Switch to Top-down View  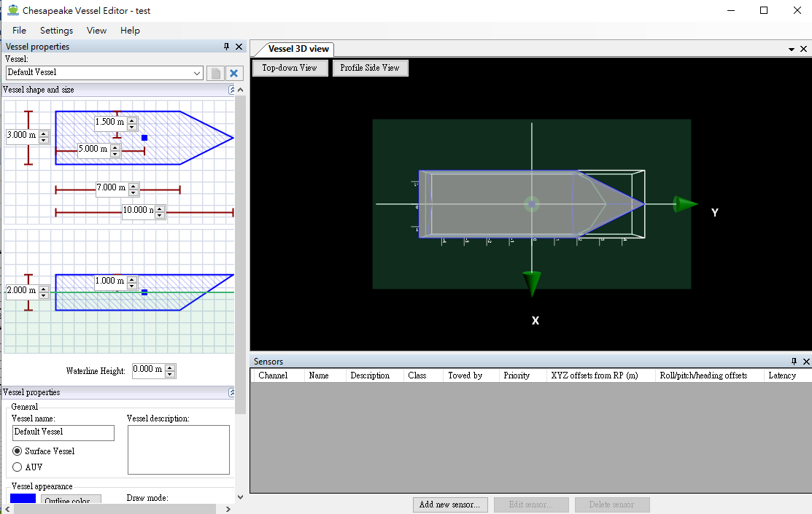tap(290, 68)
